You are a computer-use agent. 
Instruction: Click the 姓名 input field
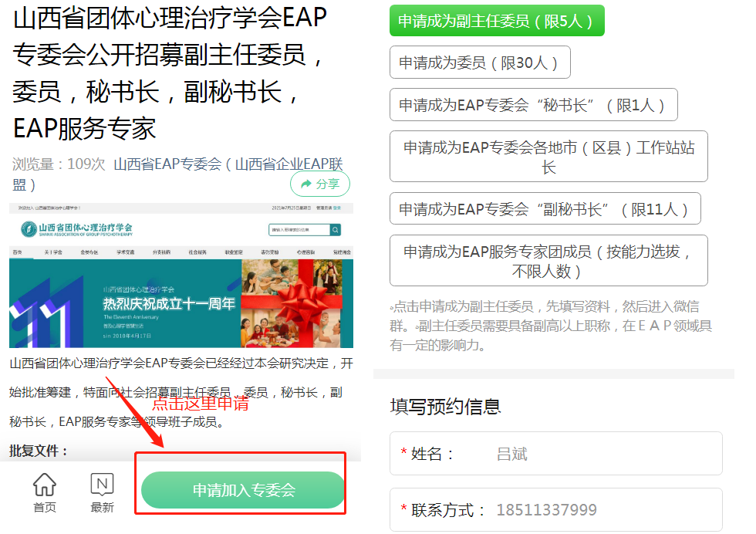(602, 454)
